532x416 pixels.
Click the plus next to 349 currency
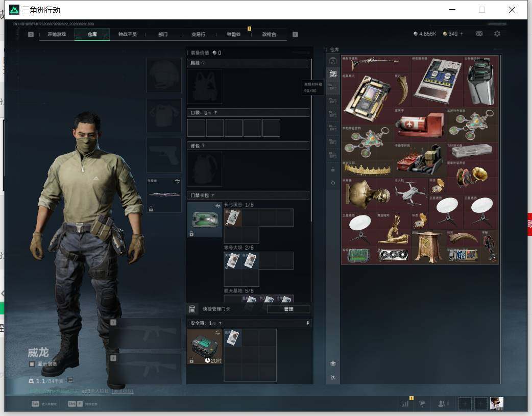[462, 34]
